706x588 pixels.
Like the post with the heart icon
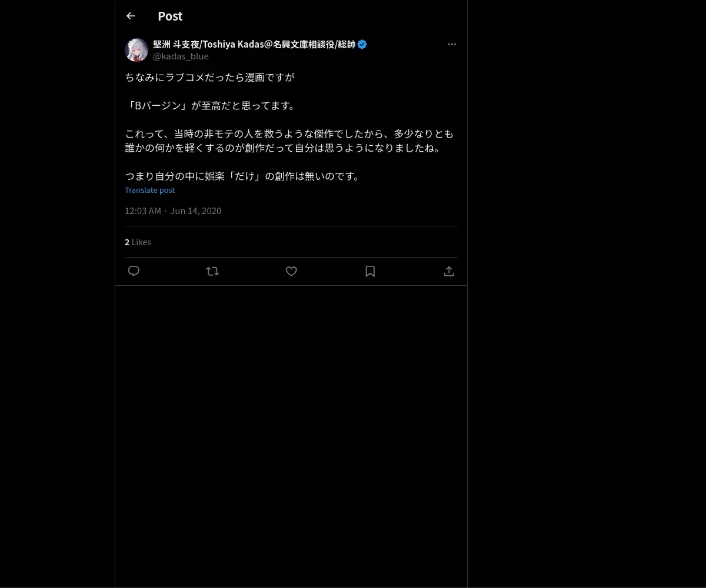(x=291, y=271)
